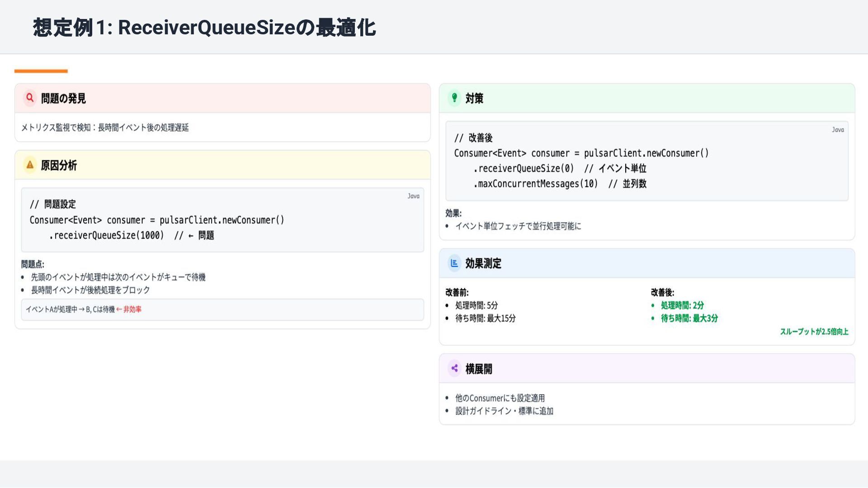This screenshot has width=868, height=488.
Task: Click the lightbulb icon beside 対策
Action: coord(454,98)
